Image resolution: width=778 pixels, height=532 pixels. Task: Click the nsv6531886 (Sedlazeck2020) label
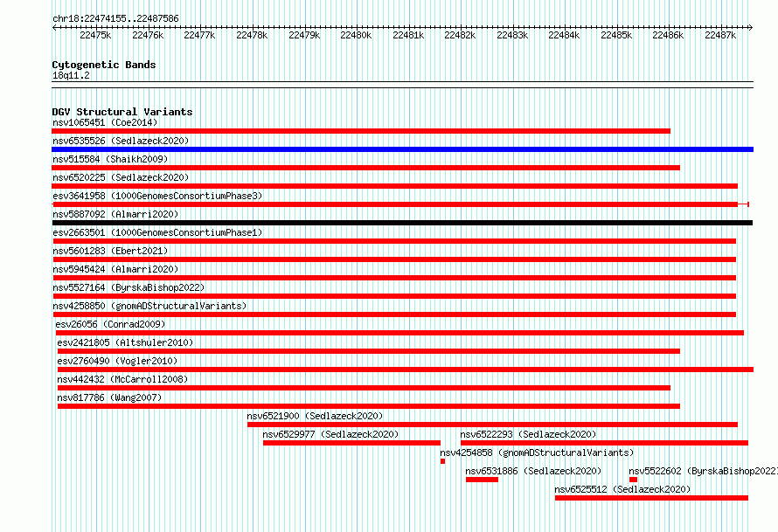tap(533, 471)
